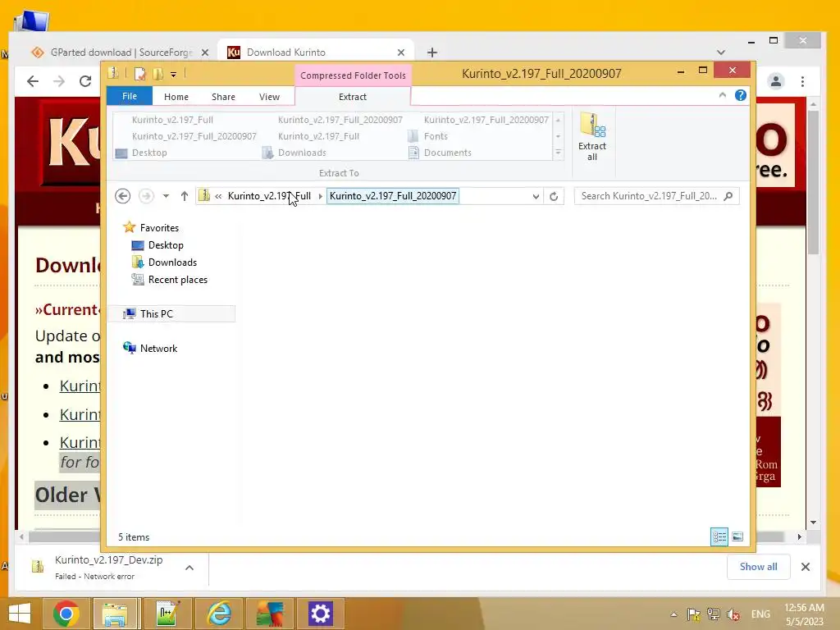Click the zip folder icon in Explorer title bar
The height and width of the screenshot is (630, 840).
113,73
